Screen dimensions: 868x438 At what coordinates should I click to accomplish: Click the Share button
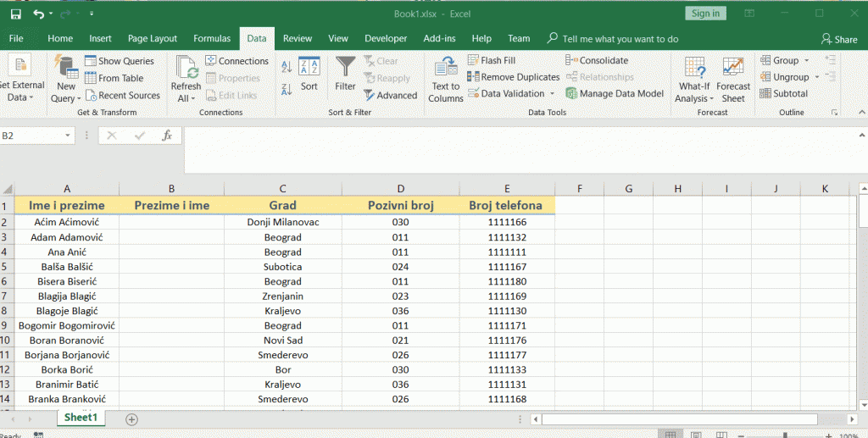(x=839, y=39)
